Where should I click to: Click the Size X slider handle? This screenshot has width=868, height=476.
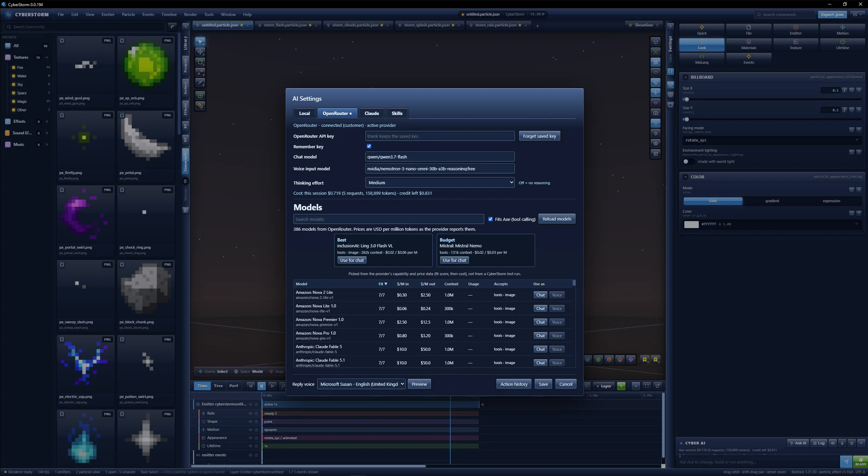(x=687, y=99)
